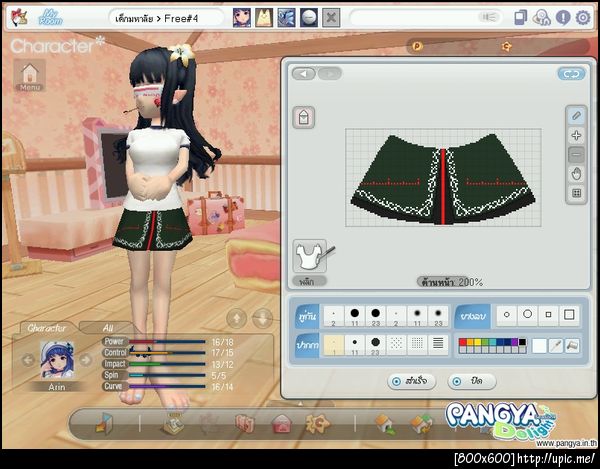Click the grey X slot in top bar
This screenshot has height=469, width=600.
[x=331, y=18]
